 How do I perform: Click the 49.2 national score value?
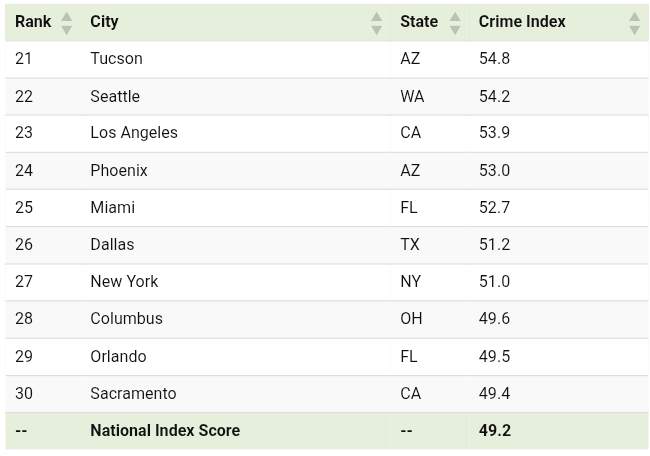coord(495,431)
